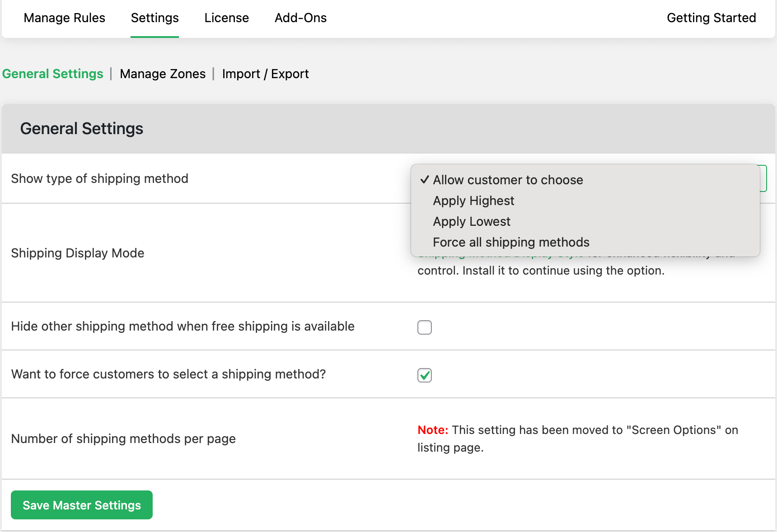Image resolution: width=777 pixels, height=532 pixels.
Task: Click the 'Shipping Display Mode' label
Action: (78, 253)
